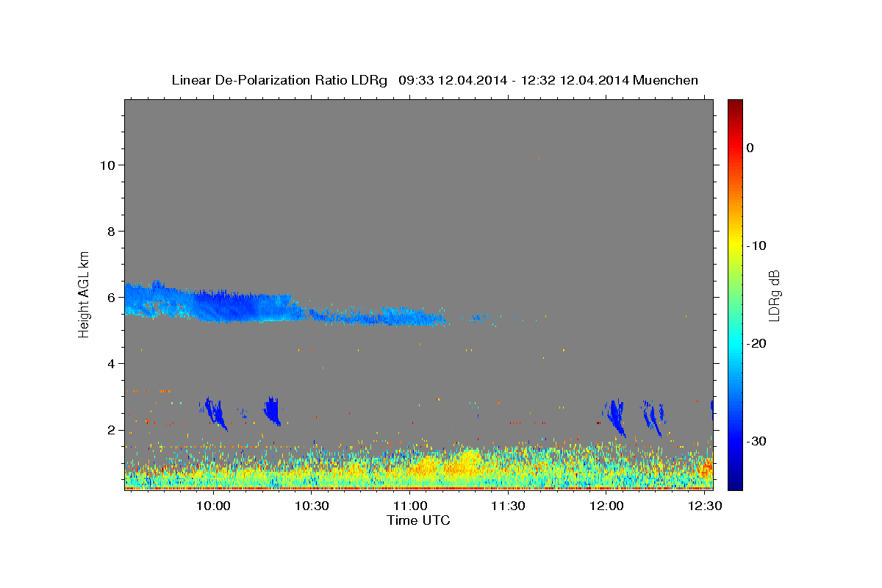This screenshot has width=882, height=588.
Task: Click the blue streak near 2 km above 12:00
Action: [617, 417]
